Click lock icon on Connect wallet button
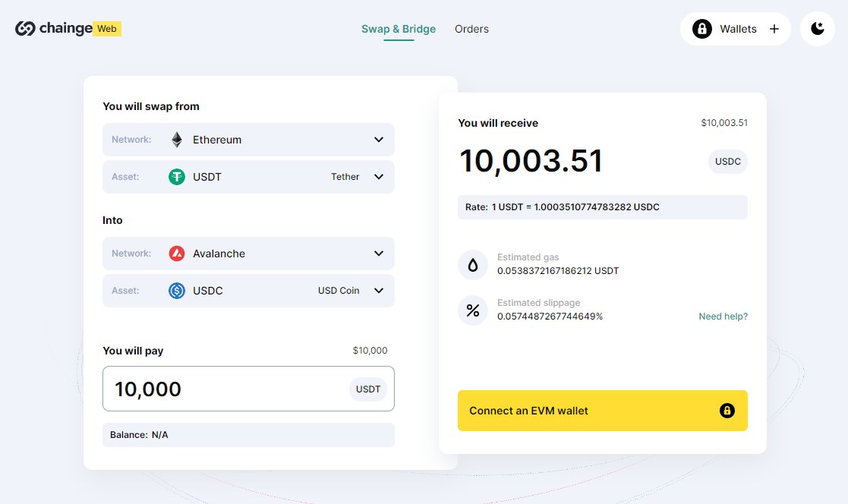 click(727, 411)
